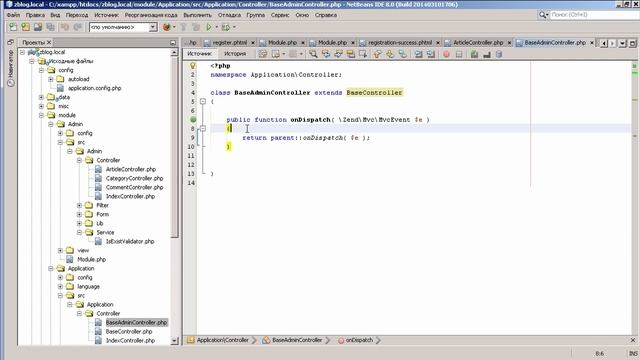The height and width of the screenshot is (360, 640).
Task: Click the Undo toolbar icon
Action: 65,27
